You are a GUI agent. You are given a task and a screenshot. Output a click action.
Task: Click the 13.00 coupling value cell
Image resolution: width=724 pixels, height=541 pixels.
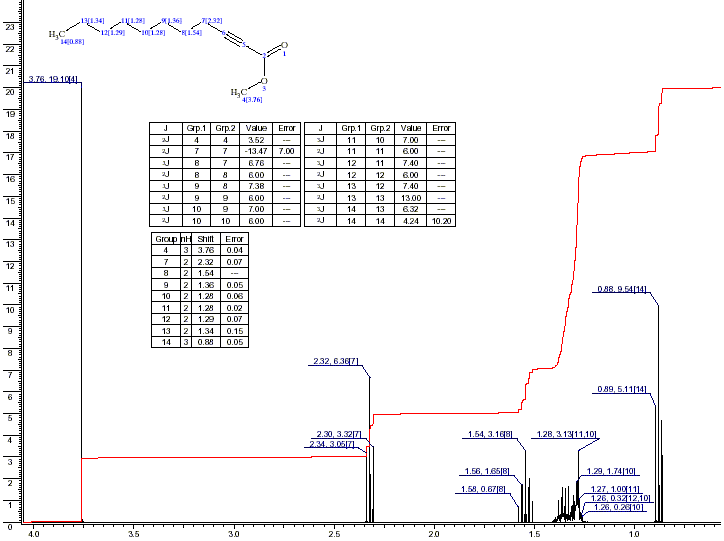click(x=410, y=198)
